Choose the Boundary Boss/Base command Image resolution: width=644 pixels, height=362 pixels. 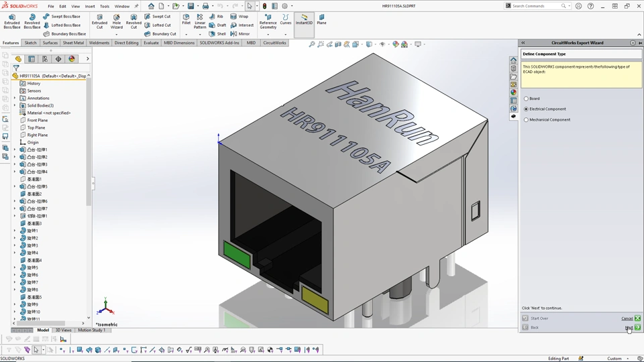click(x=64, y=34)
